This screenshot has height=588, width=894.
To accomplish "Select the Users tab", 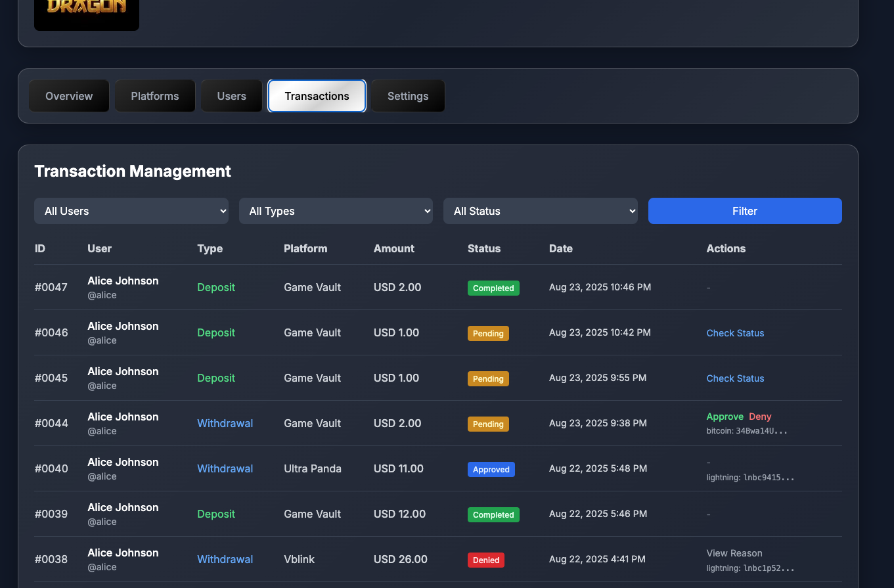I will point(231,95).
